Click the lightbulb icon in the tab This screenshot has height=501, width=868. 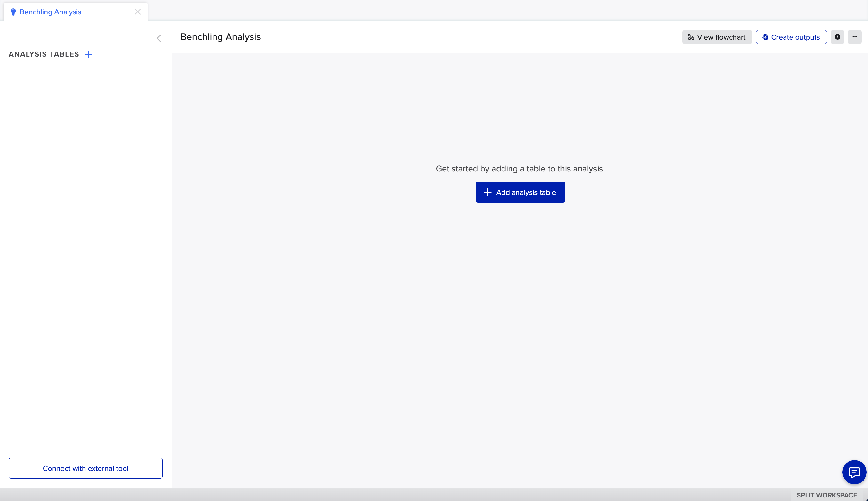click(x=13, y=12)
